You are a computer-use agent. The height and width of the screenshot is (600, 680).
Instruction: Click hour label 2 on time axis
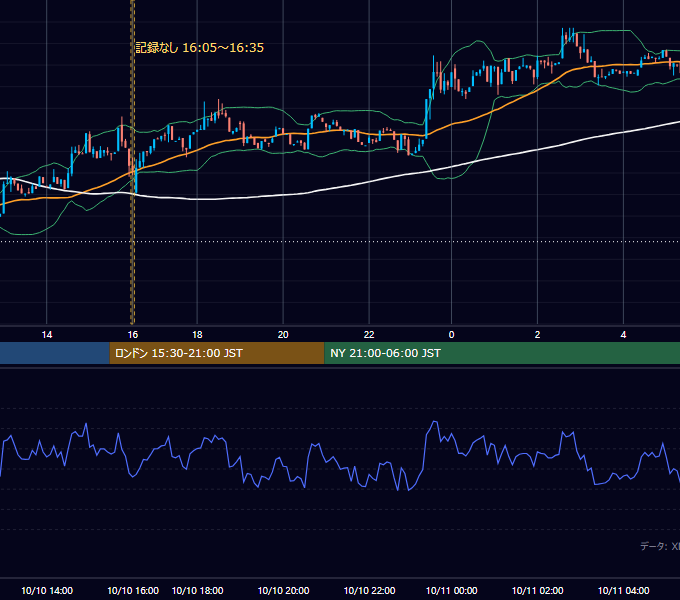[x=537, y=335]
